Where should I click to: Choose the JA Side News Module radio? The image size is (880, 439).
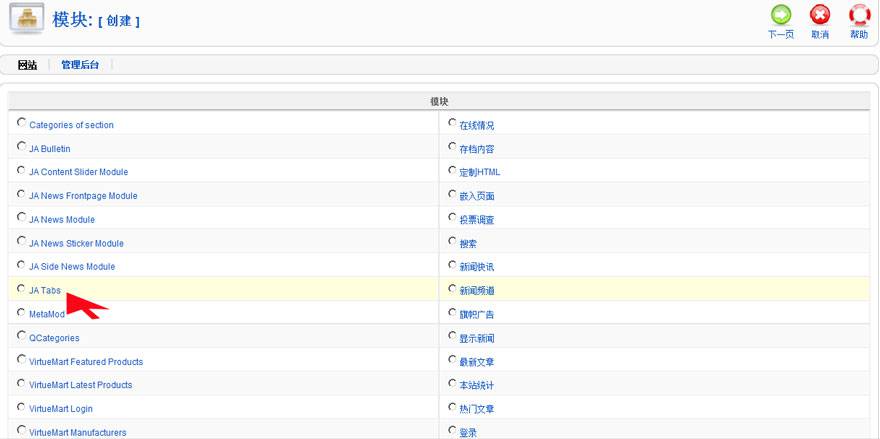pyautogui.click(x=21, y=264)
